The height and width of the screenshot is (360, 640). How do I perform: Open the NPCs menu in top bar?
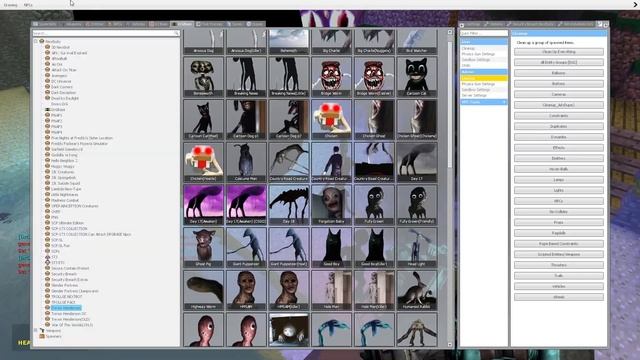pos(28,5)
